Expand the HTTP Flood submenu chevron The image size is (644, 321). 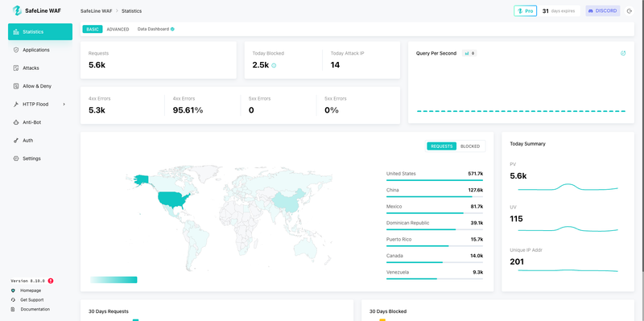[64, 105]
